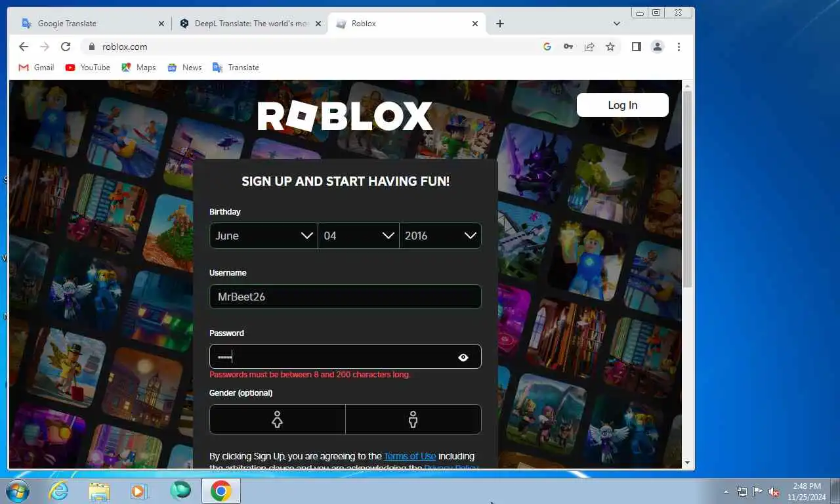Click the Chrome taskbar icon

pos(221,491)
